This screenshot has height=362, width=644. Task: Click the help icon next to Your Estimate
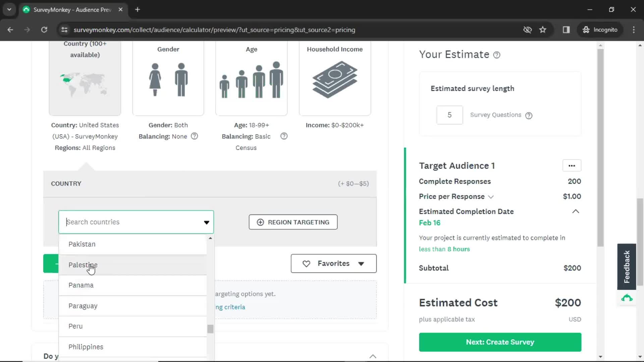click(x=497, y=55)
